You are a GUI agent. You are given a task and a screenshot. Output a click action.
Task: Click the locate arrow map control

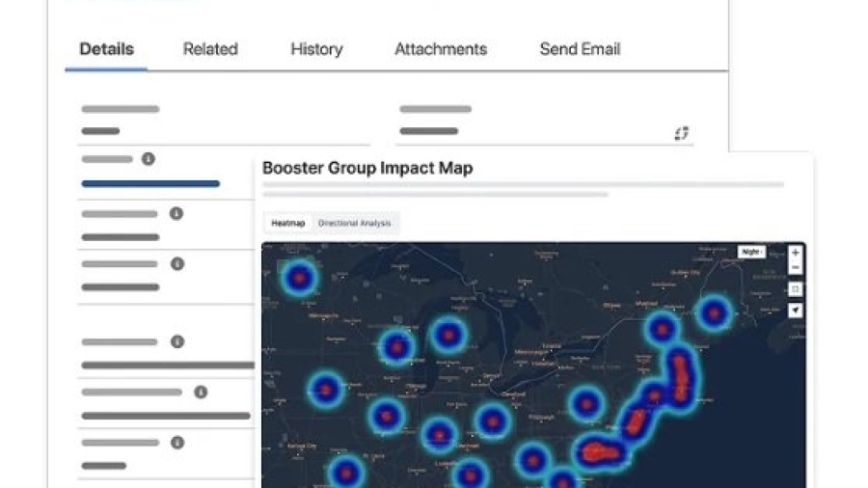click(795, 310)
